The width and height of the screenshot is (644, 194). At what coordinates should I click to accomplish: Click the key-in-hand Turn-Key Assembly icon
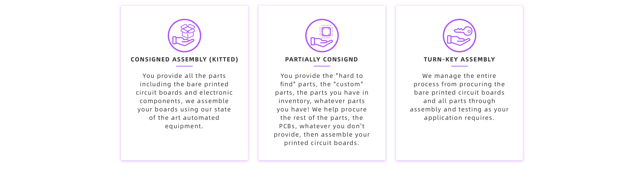click(460, 36)
